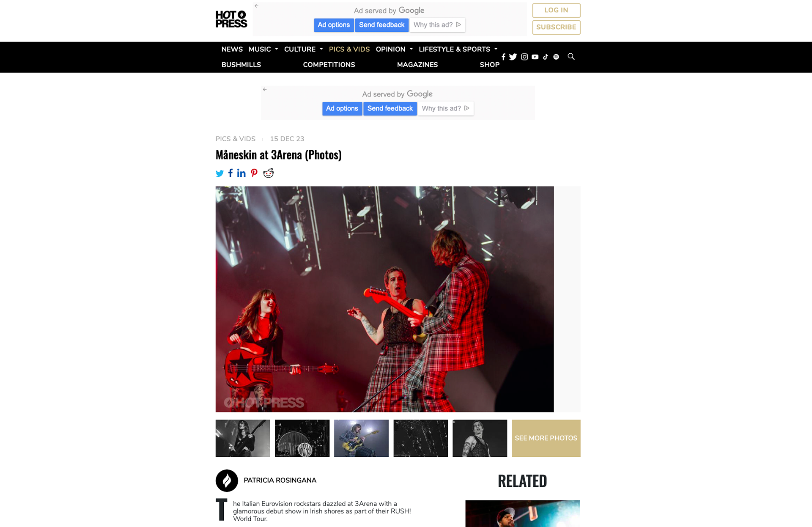Open the Patricia Rosingana author link
812x527 pixels.
[280, 480]
